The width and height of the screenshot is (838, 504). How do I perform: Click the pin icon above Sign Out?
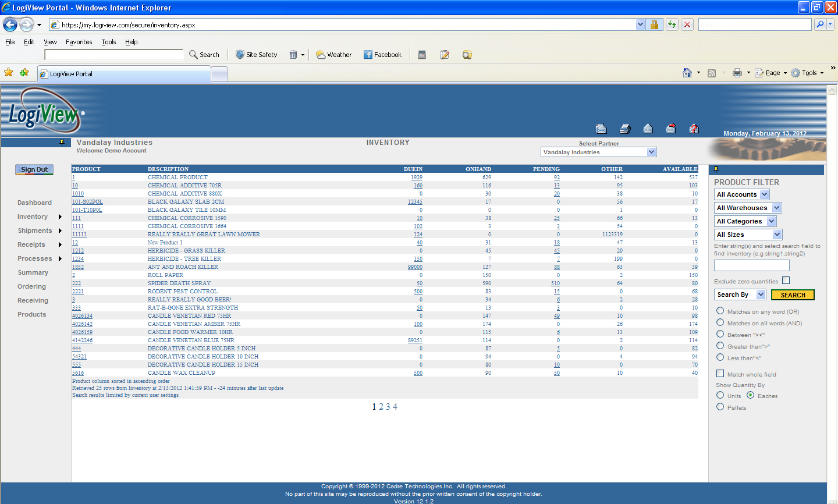62,143
